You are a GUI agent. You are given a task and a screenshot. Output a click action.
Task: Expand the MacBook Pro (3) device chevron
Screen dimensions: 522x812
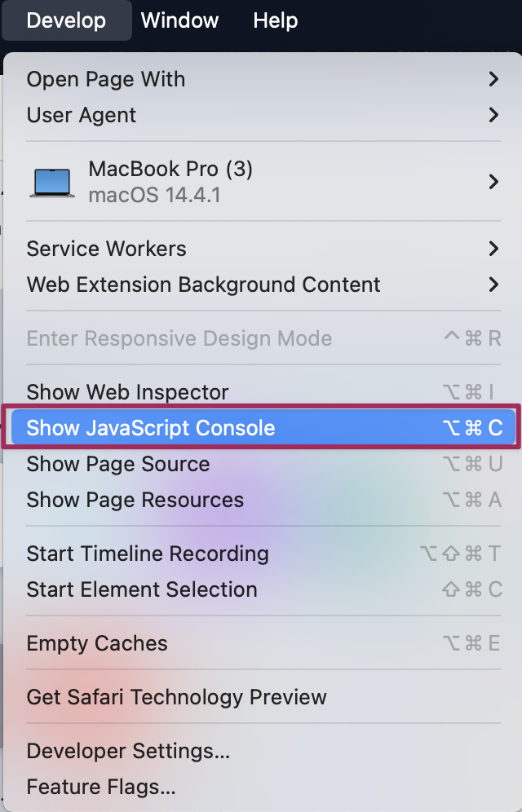pyautogui.click(x=493, y=182)
